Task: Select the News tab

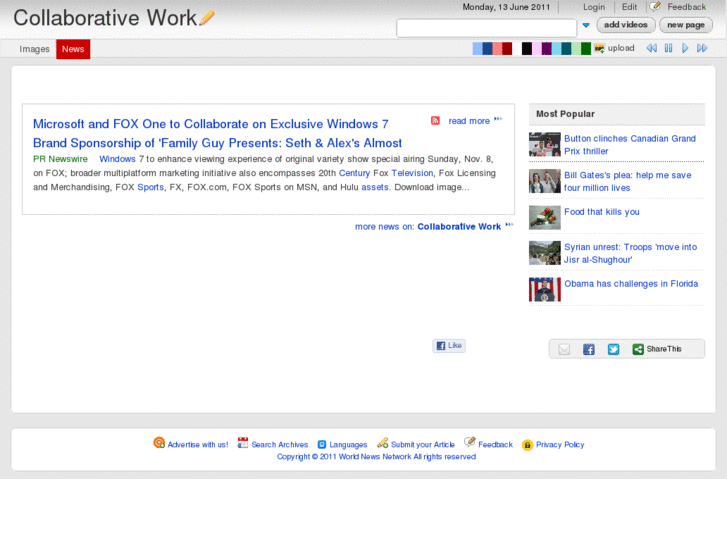Action: (x=73, y=49)
